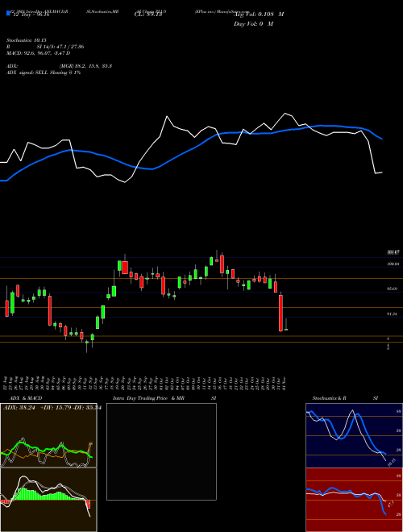Click the '95.69' price axis label
Screen dimensions: 403x532
393,289
